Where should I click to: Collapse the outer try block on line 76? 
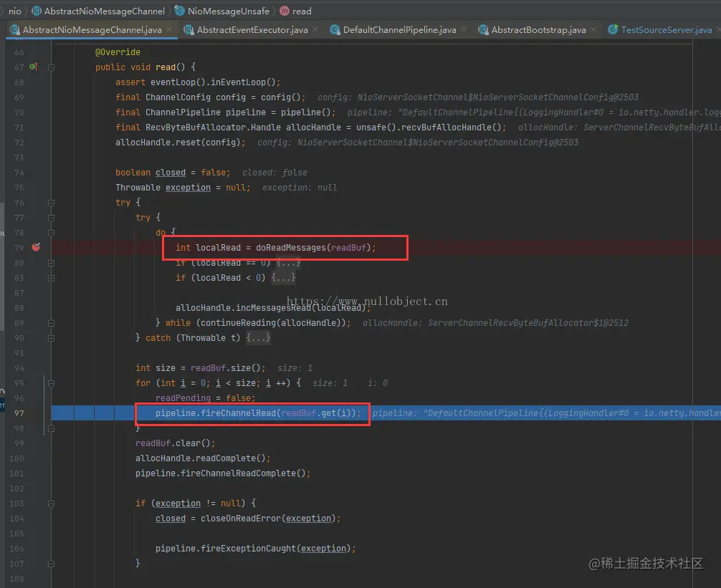pyautogui.click(x=51, y=203)
